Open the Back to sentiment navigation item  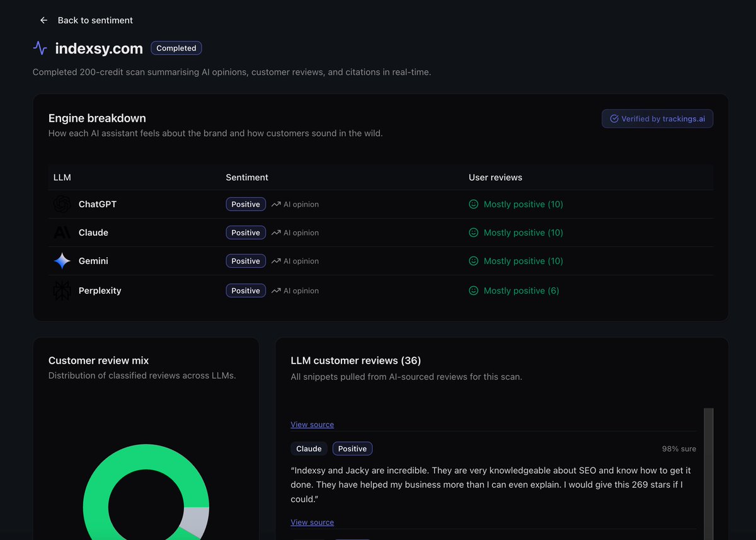[95, 20]
